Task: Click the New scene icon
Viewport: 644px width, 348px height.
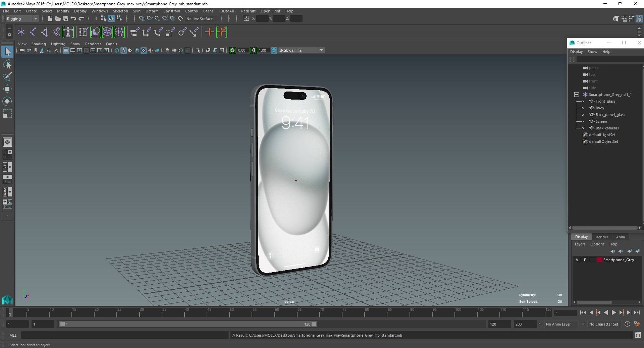Action: pyautogui.click(x=50, y=18)
